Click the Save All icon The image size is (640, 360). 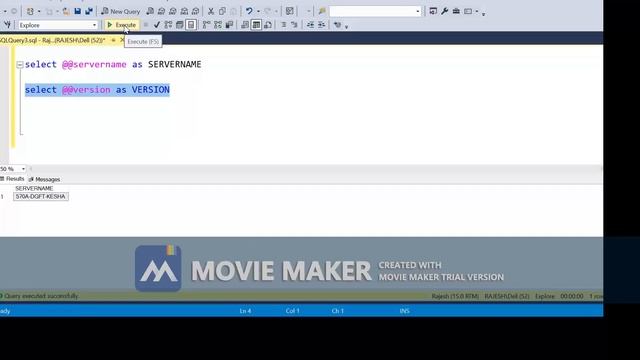(89, 11)
